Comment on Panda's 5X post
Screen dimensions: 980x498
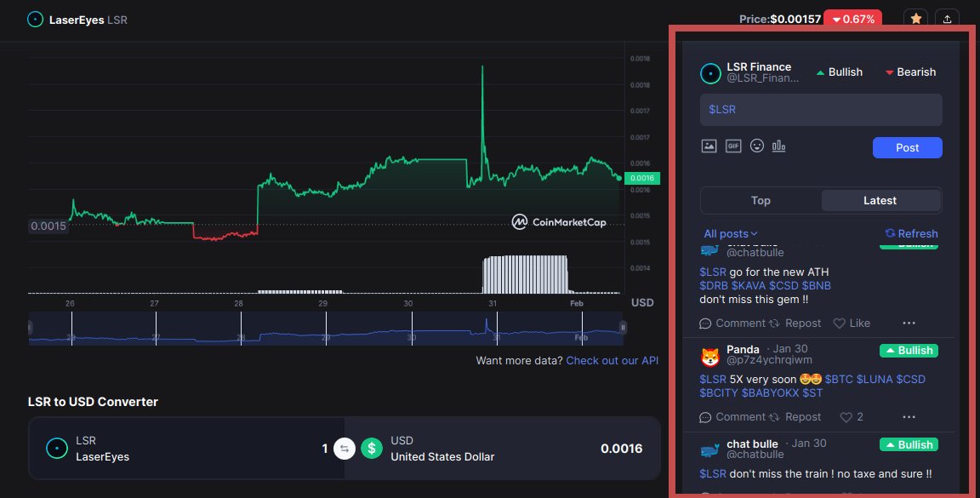[x=732, y=417]
